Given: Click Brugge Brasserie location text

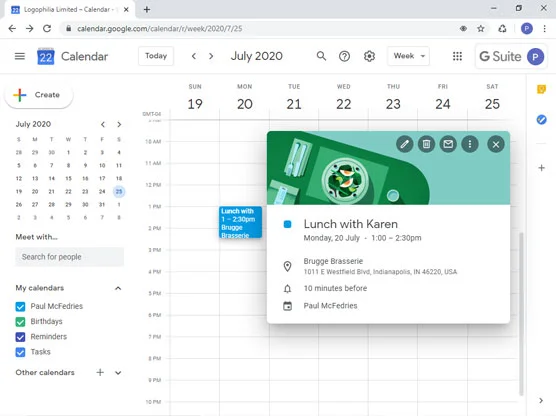Looking at the screenshot, I should coord(333,261).
